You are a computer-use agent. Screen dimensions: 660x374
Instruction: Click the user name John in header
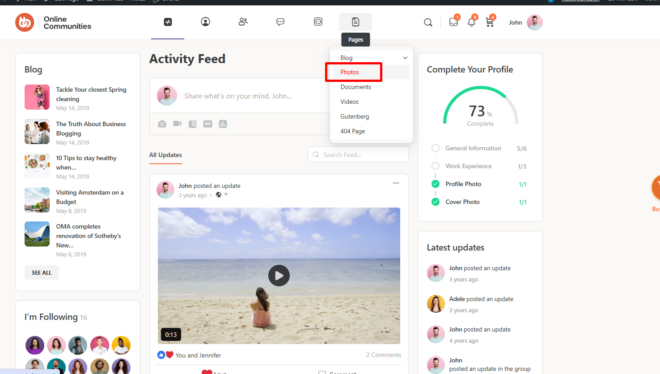point(515,22)
